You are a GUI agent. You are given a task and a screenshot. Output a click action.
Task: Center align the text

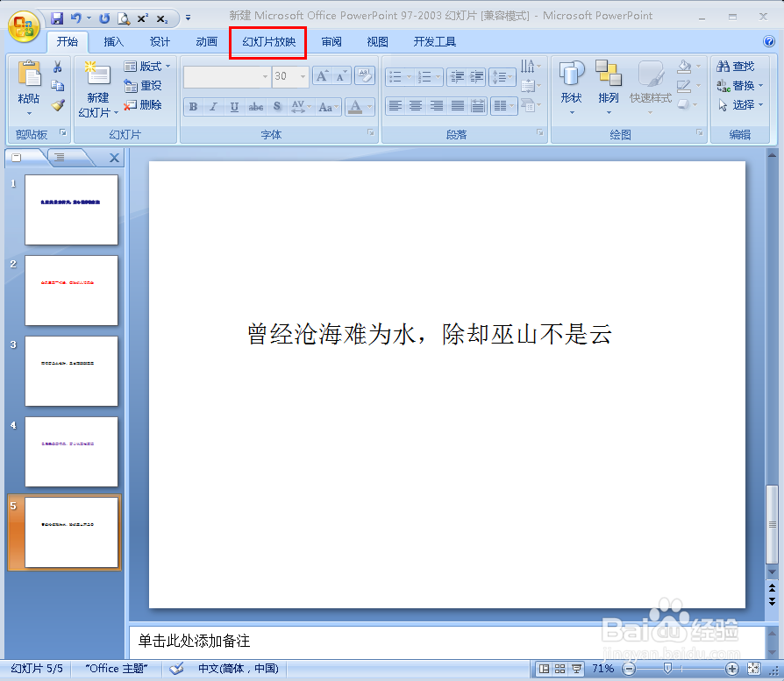click(x=416, y=106)
